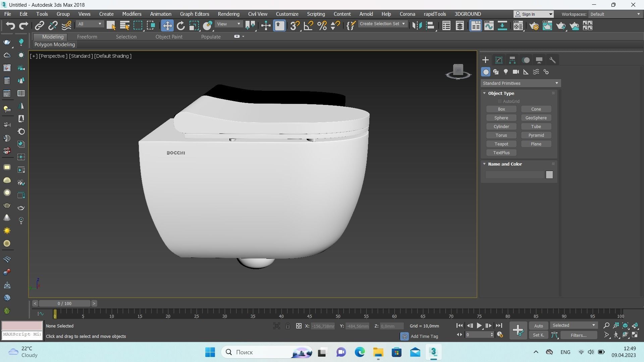The image size is (644, 362).
Task: Switch to Display command panel tab
Action: point(539,60)
